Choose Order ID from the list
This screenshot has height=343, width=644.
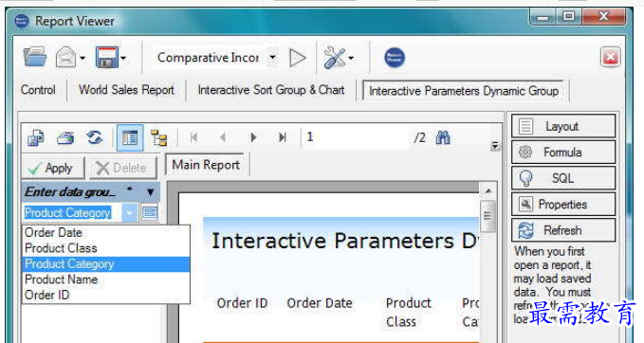[x=106, y=295]
